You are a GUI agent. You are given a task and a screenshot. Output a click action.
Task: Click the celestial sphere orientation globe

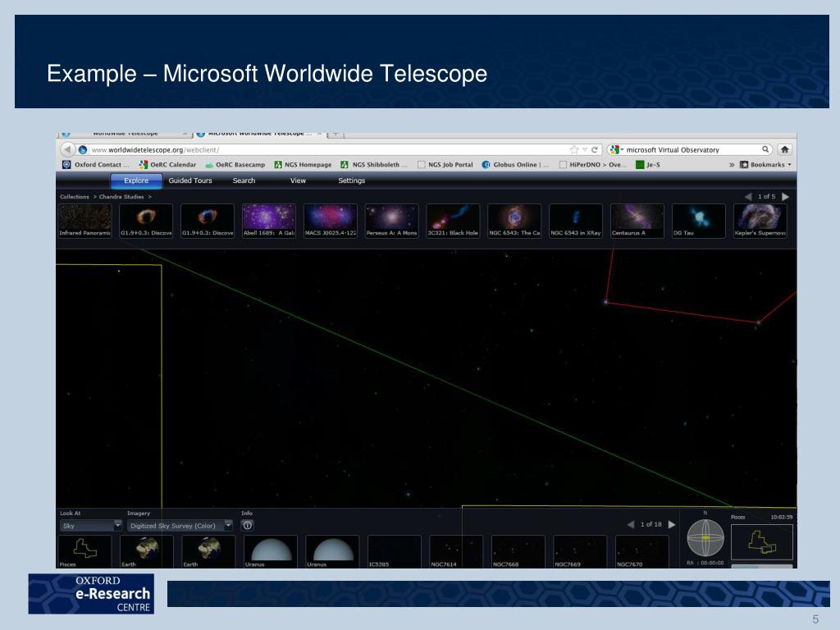[x=705, y=538]
